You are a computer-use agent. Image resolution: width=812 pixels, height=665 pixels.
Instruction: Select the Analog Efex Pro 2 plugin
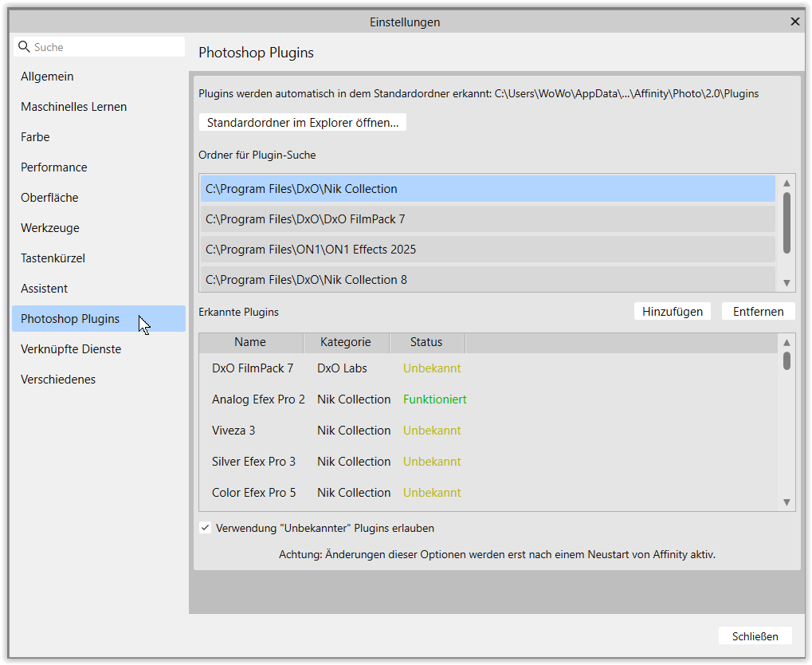click(x=488, y=399)
